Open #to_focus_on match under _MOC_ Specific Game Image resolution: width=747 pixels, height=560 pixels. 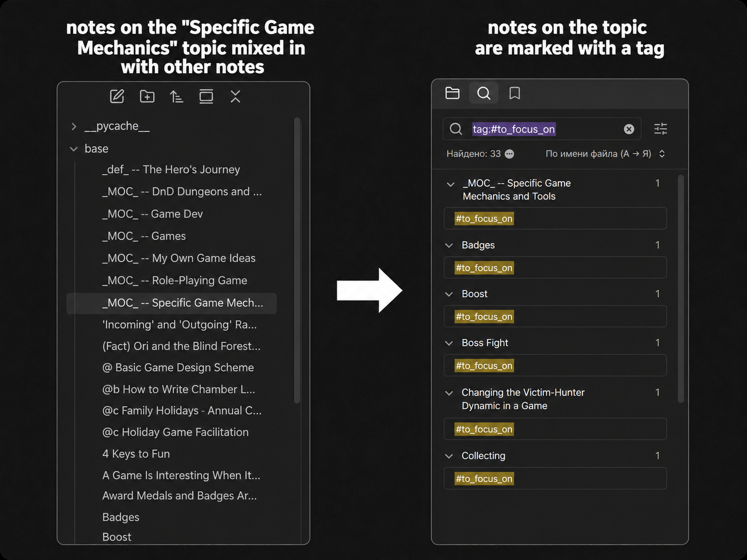pos(555,219)
